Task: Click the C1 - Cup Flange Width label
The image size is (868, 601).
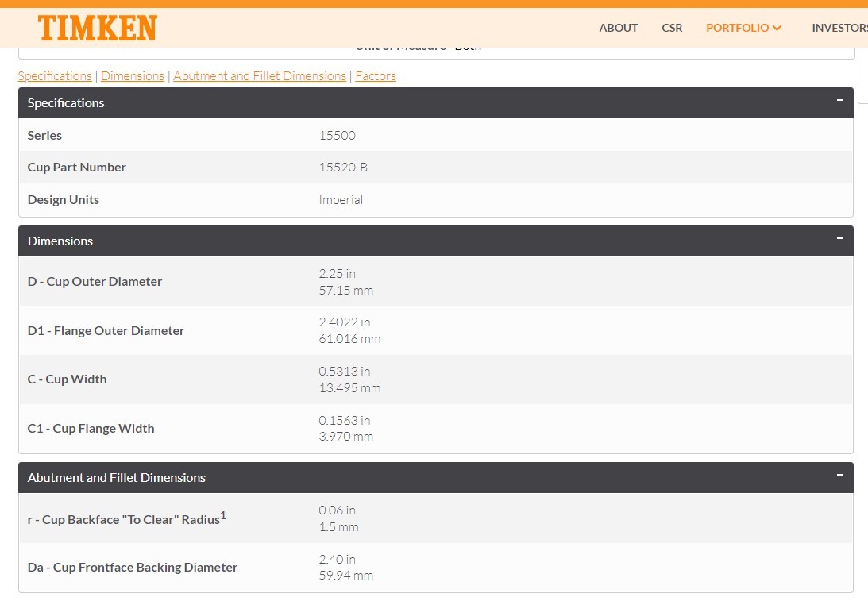Action: pyautogui.click(x=91, y=429)
